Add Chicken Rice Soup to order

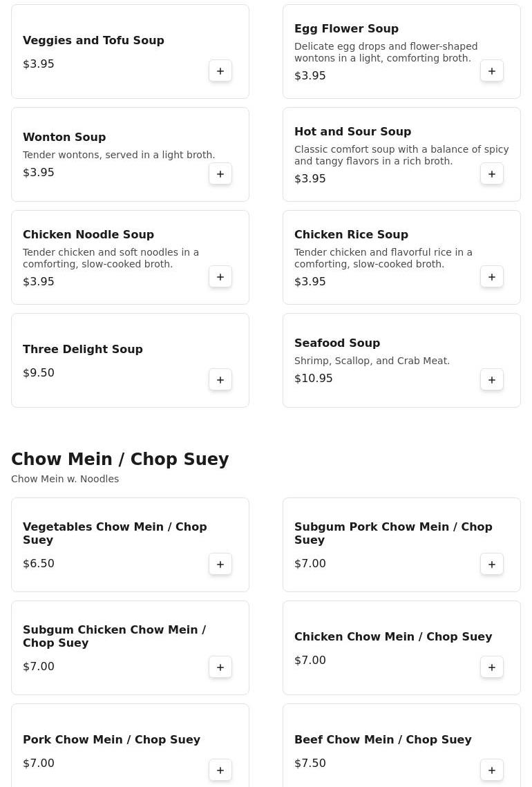point(492,276)
